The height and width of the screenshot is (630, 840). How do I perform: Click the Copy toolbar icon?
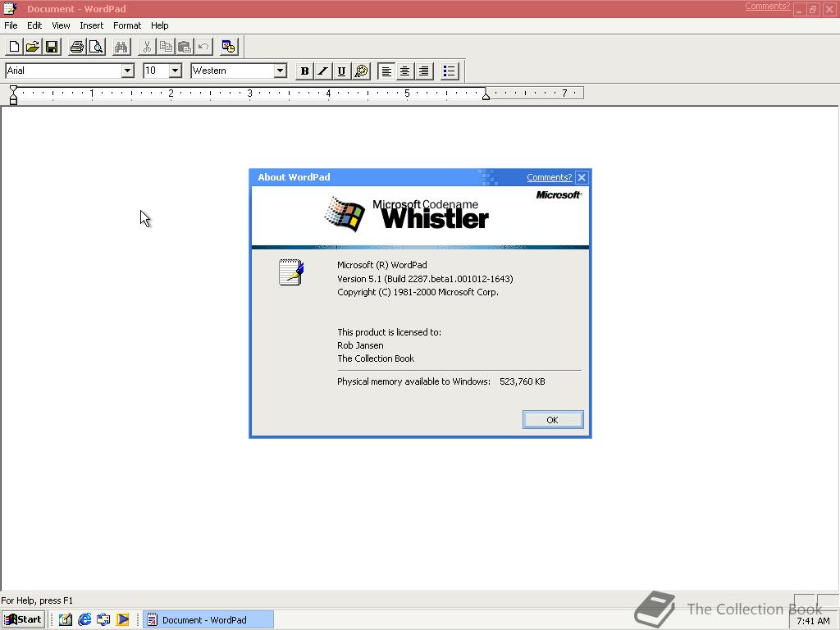point(166,47)
